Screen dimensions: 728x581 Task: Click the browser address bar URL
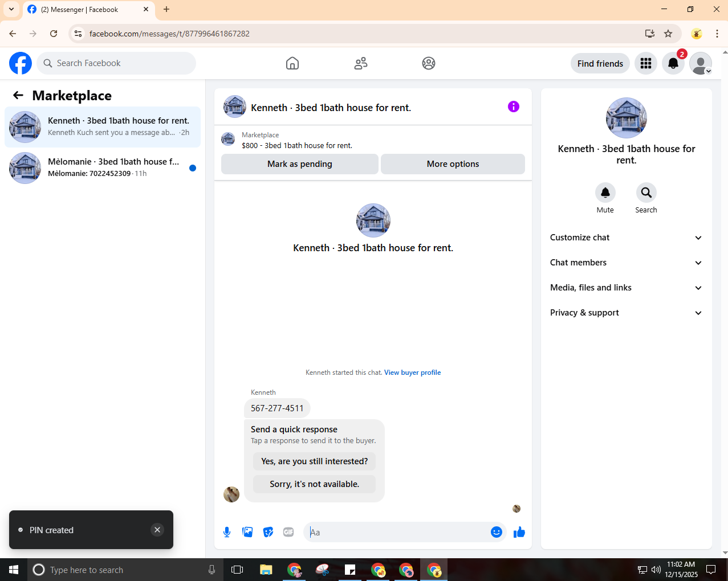coord(169,34)
